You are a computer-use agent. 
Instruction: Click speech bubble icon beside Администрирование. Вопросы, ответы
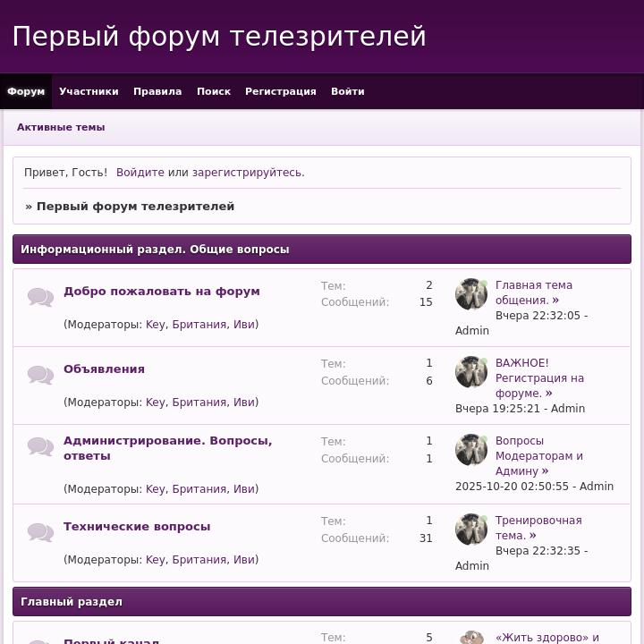pyautogui.click(x=40, y=446)
